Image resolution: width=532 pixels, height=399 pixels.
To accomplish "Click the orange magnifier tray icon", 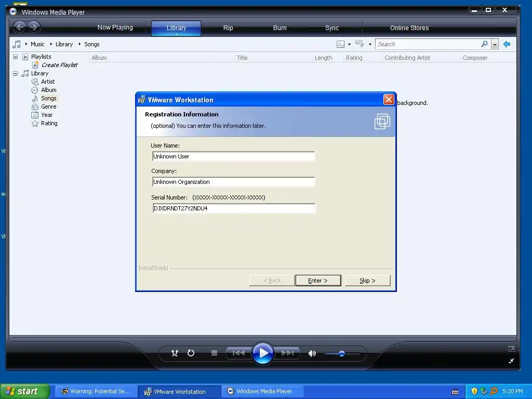I will pos(494,391).
